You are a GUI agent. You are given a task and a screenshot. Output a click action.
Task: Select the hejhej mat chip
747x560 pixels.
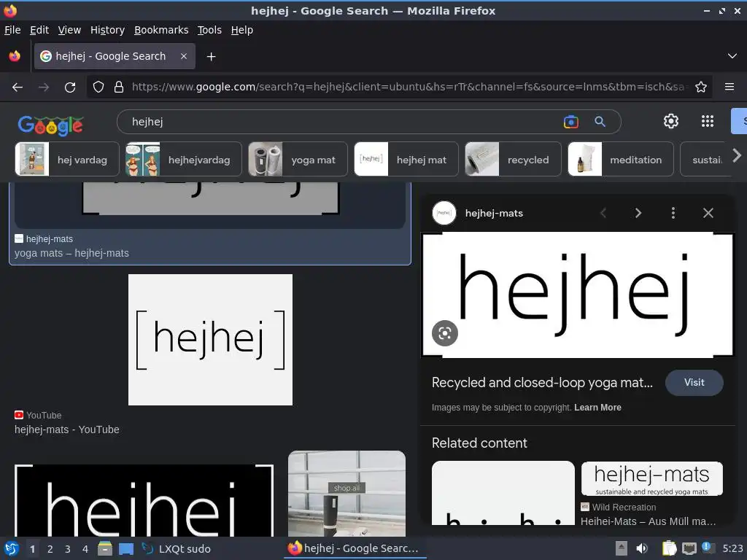point(406,160)
